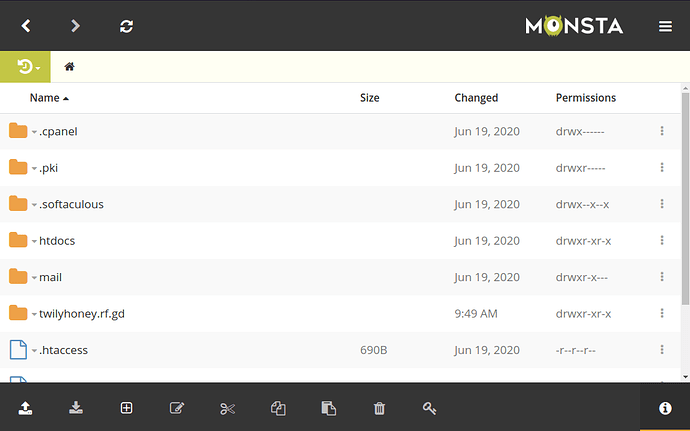Cut selection with scissors icon

[x=227, y=408]
